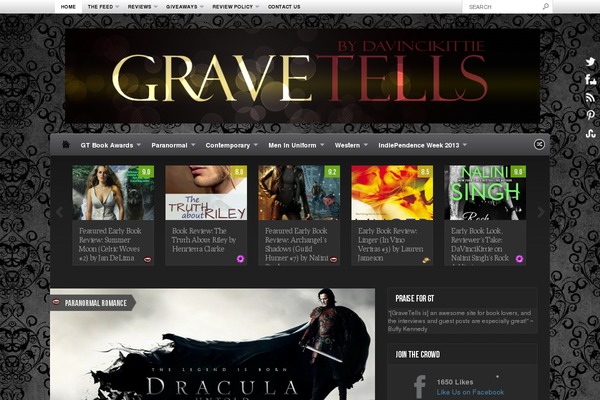The image size is (600, 400).
Task: Open Linger book cover thumbnail
Action: click(x=392, y=193)
